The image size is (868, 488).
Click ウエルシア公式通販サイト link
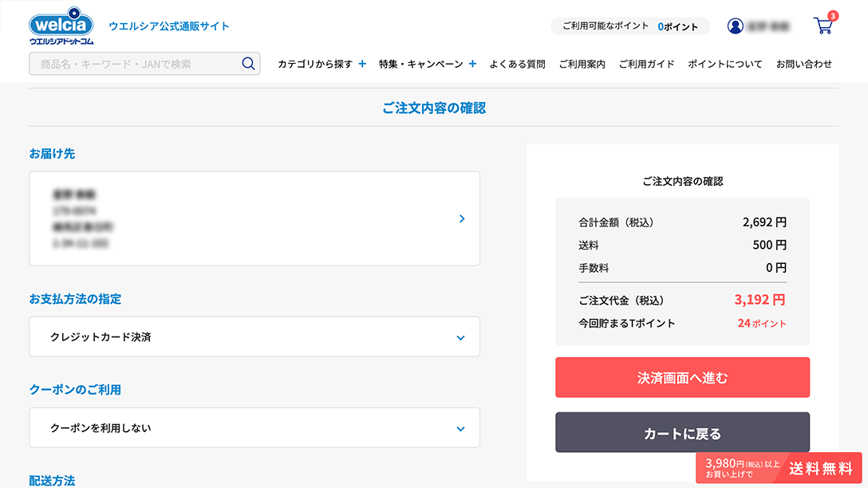pos(169,26)
